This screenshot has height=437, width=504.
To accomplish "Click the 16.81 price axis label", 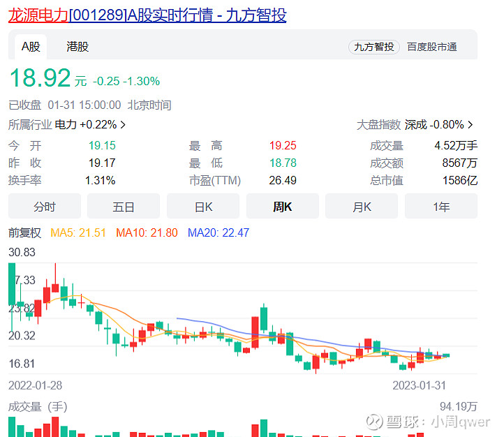I will pyautogui.click(x=22, y=364).
